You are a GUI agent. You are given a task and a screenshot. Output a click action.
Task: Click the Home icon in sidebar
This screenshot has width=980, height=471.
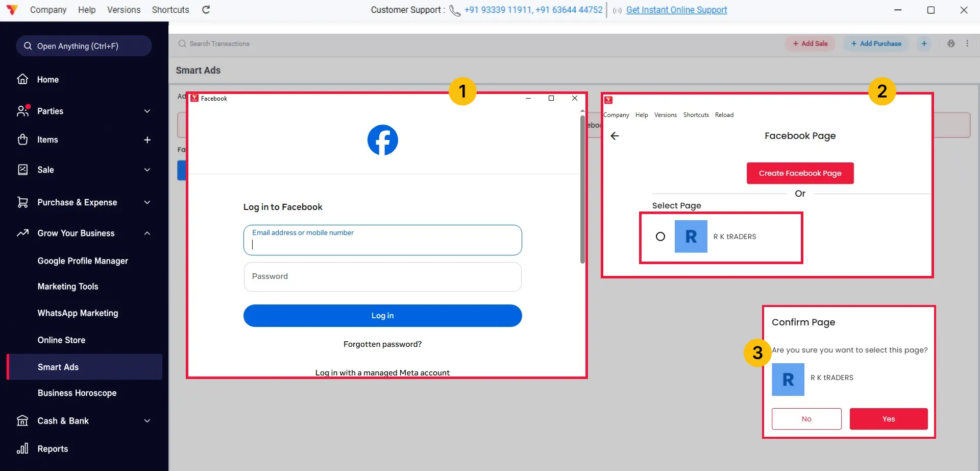tap(22, 79)
